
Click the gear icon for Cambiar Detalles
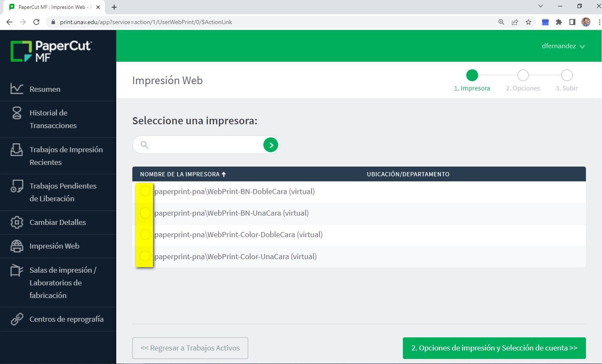coord(17,222)
